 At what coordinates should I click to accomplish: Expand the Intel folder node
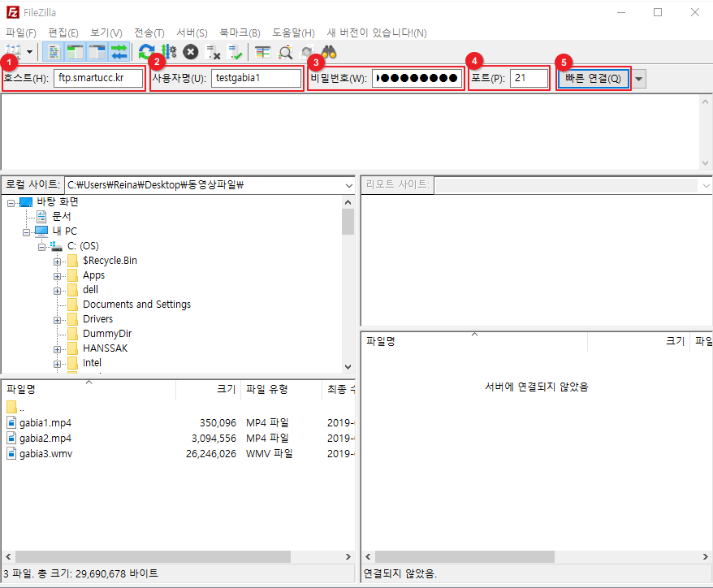click(58, 364)
